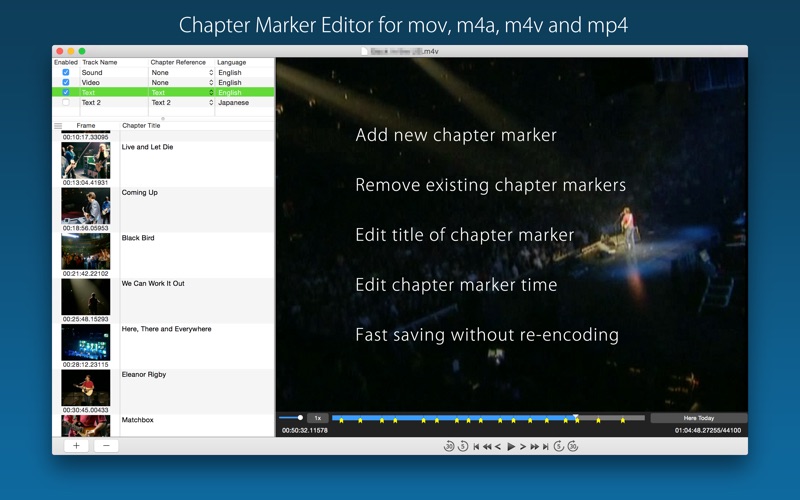Jump back 5 seconds
The height and width of the screenshot is (500, 800).
coord(462,447)
